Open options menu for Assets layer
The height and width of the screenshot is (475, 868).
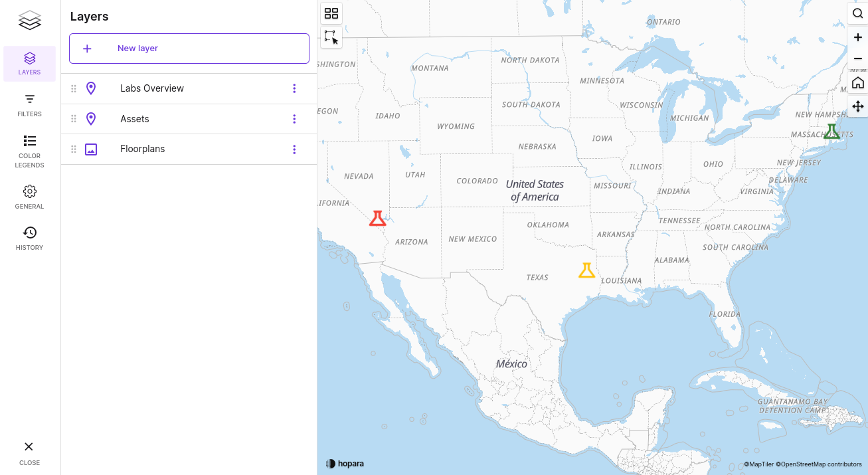[294, 119]
